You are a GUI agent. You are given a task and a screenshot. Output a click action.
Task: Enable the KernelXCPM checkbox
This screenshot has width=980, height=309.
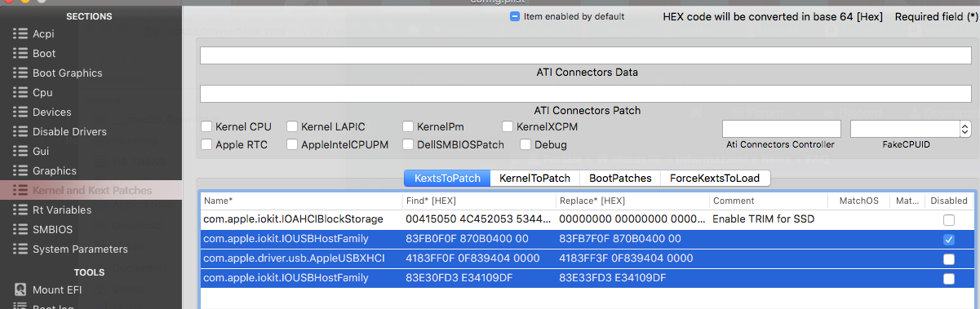coord(508,126)
